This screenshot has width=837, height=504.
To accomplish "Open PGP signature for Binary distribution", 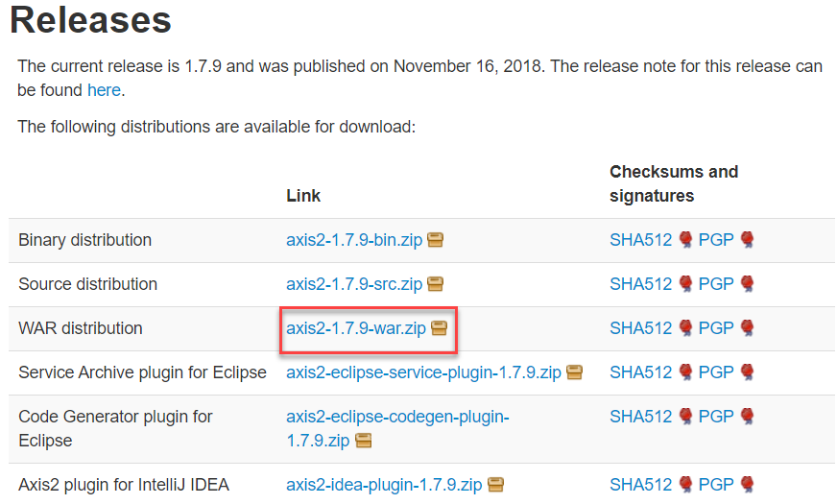I will coord(716,240).
